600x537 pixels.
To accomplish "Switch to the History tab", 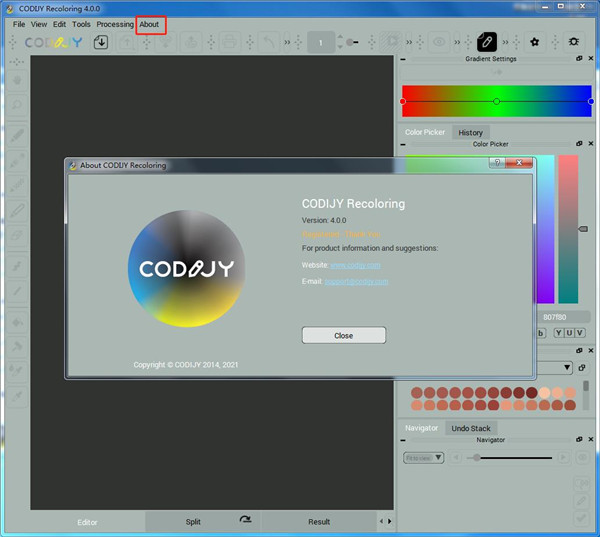I will pos(470,132).
